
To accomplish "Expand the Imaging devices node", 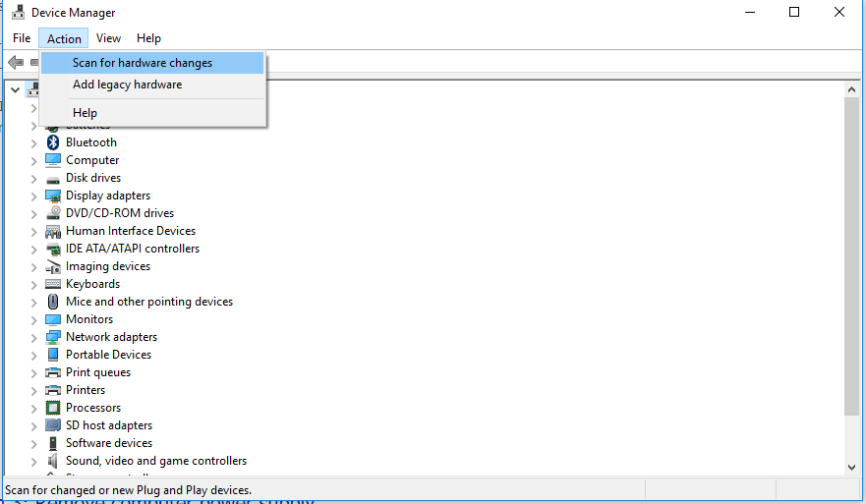I will click(x=33, y=267).
